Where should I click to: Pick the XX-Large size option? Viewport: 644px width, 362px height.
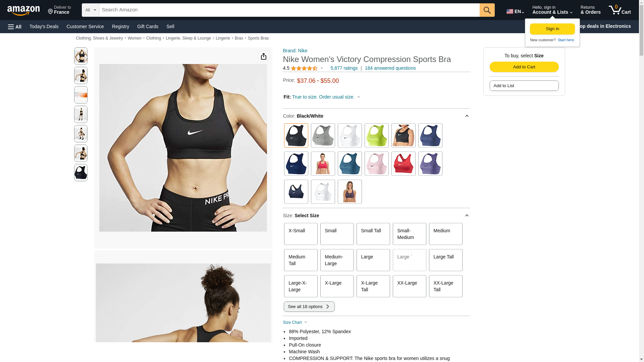[x=410, y=286]
